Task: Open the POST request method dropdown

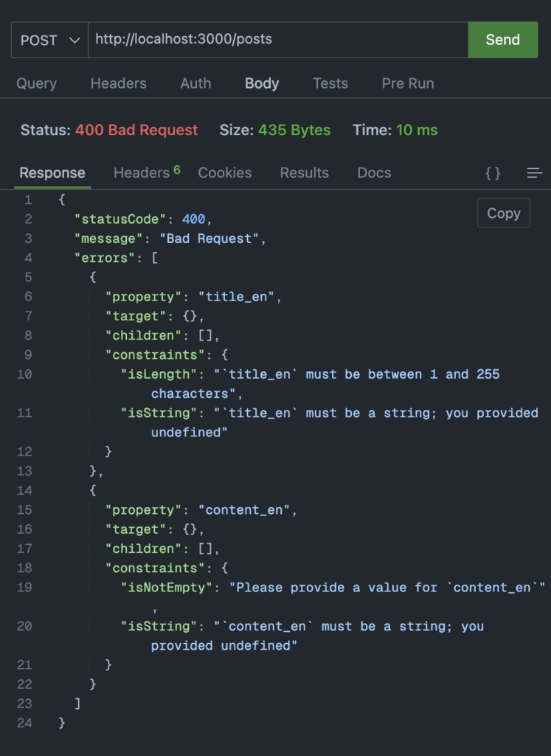Action: (49, 40)
